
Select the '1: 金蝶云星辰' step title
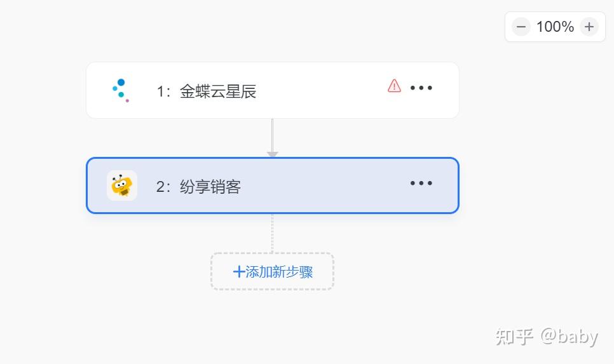207,91
